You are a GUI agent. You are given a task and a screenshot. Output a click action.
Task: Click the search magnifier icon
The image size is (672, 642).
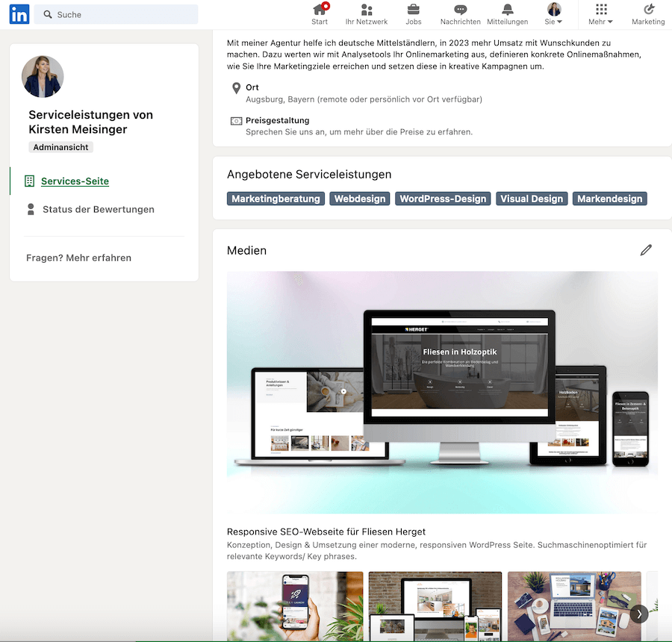(48, 15)
